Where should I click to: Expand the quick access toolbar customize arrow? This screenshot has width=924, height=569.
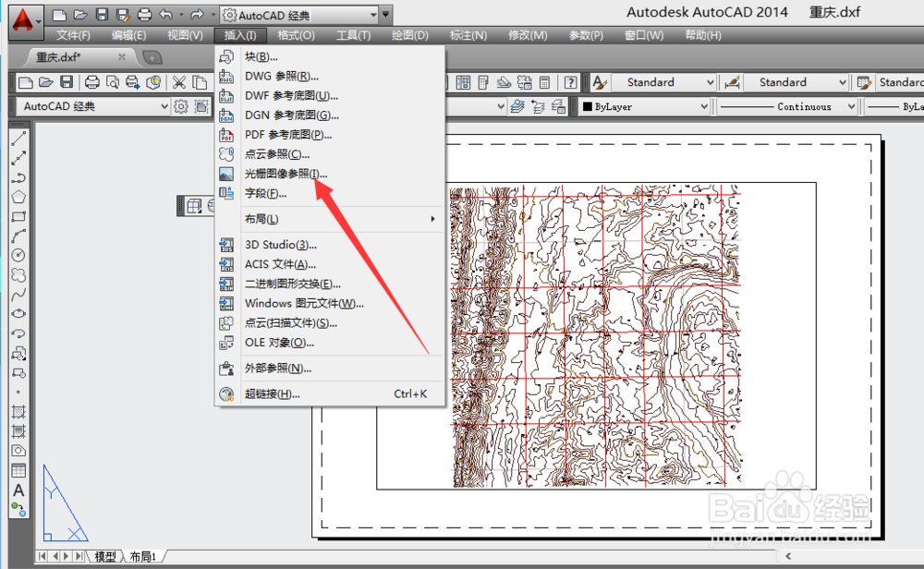click(385, 15)
